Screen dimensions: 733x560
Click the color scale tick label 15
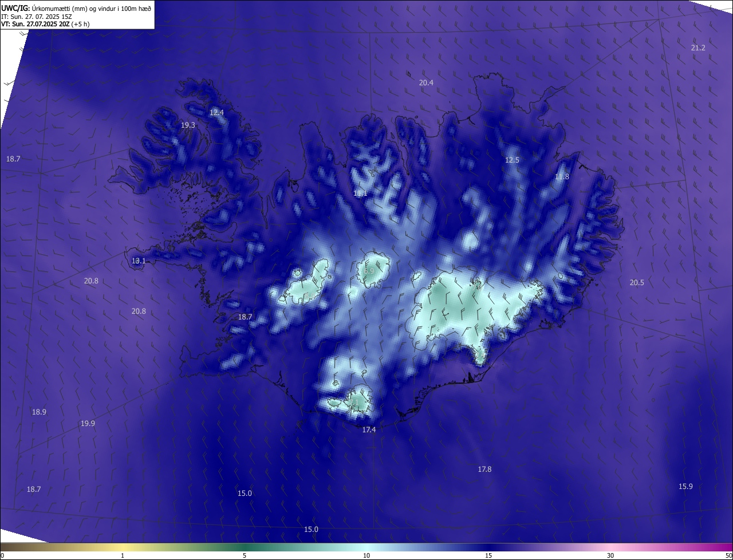[488, 555]
